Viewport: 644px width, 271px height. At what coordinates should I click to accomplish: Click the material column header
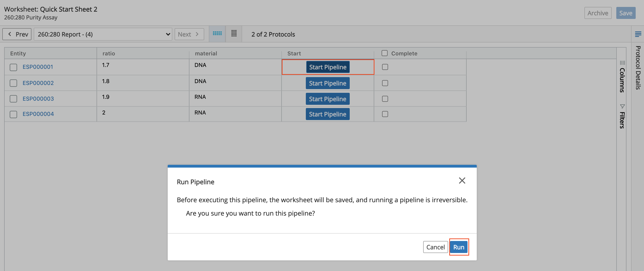pos(236,54)
